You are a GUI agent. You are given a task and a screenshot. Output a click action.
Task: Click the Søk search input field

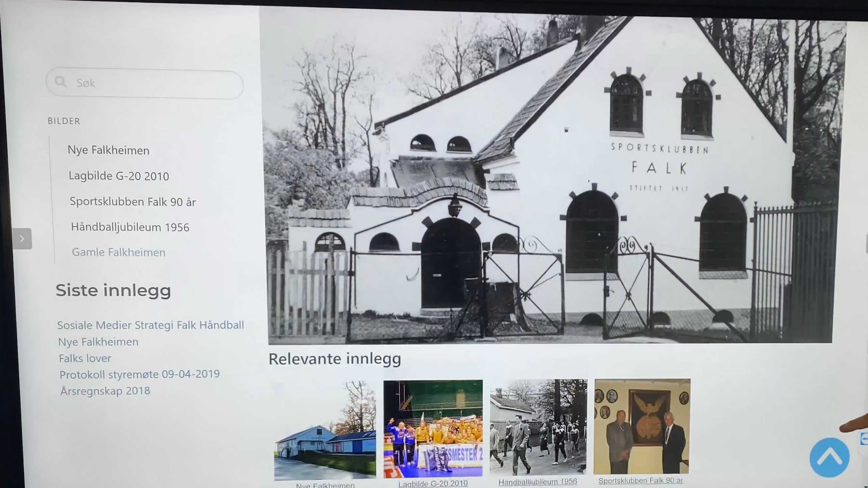[145, 84]
